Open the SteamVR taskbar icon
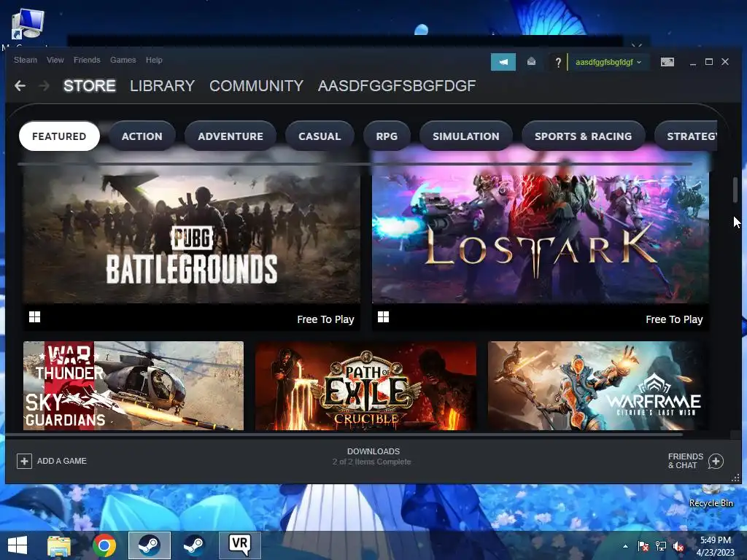 pyautogui.click(x=239, y=545)
